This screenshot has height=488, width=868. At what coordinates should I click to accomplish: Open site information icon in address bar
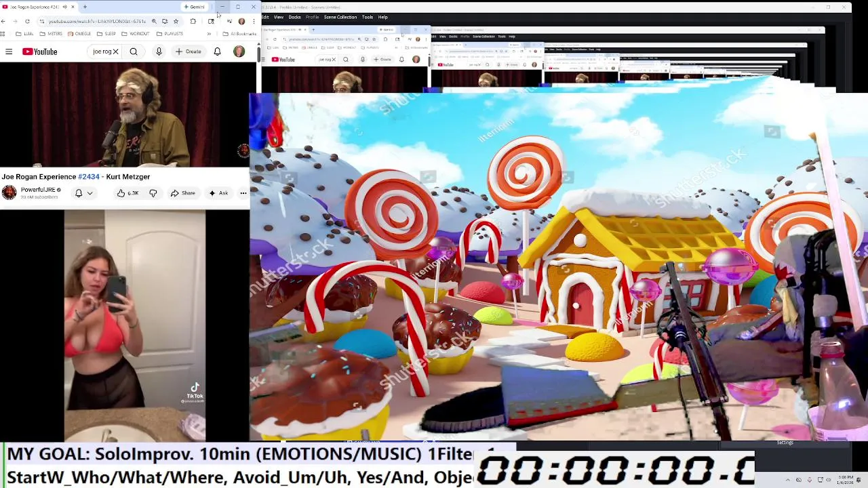pyautogui.click(x=42, y=21)
